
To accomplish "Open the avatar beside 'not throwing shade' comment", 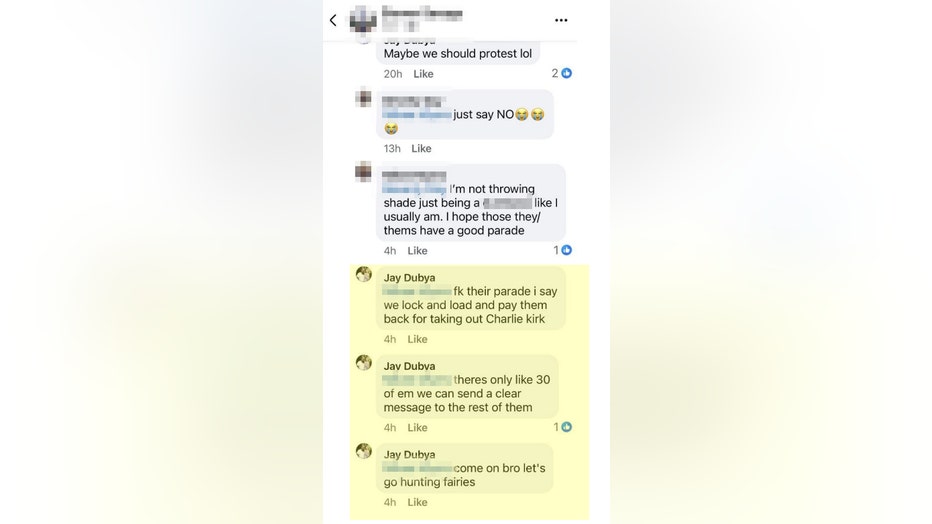I will (x=363, y=172).
